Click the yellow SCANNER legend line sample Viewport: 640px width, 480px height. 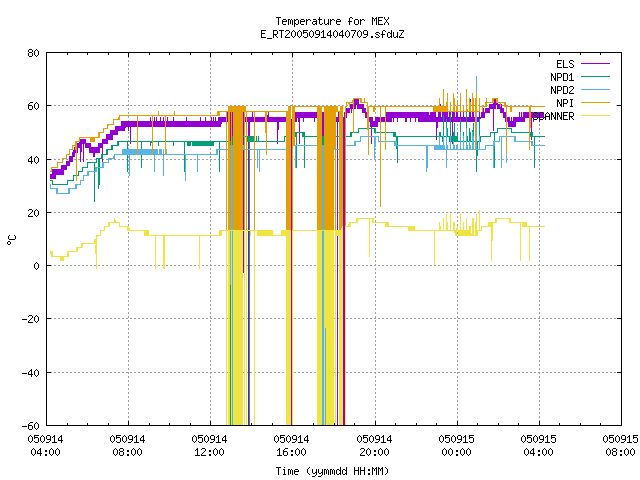tap(595, 116)
